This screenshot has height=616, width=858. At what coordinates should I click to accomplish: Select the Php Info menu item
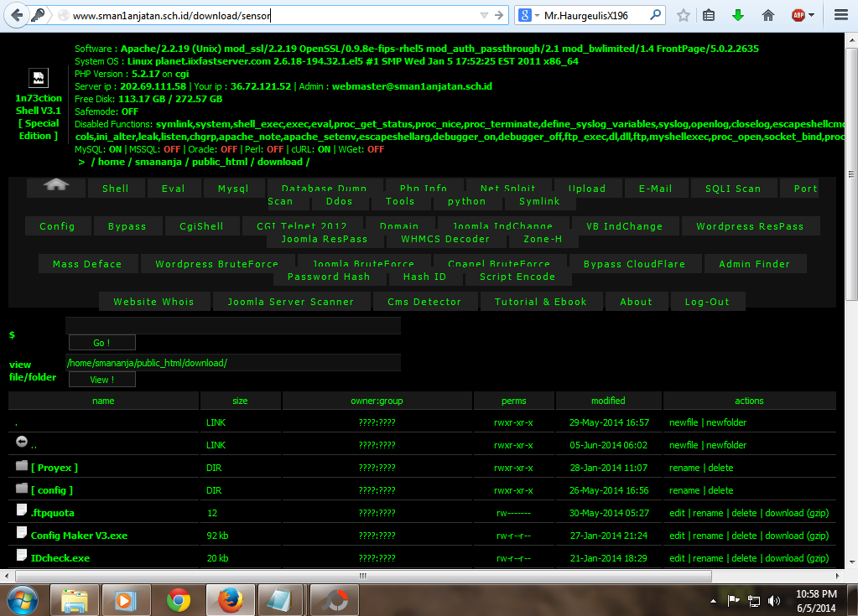tap(423, 188)
